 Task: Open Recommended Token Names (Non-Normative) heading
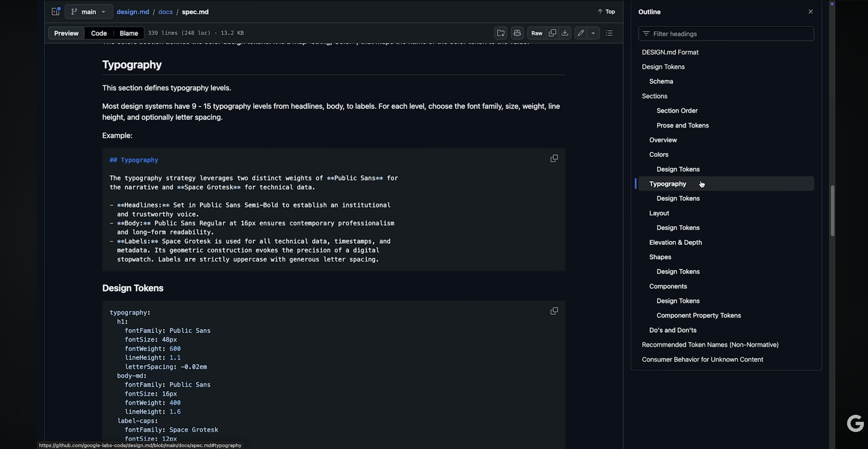coord(710,345)
